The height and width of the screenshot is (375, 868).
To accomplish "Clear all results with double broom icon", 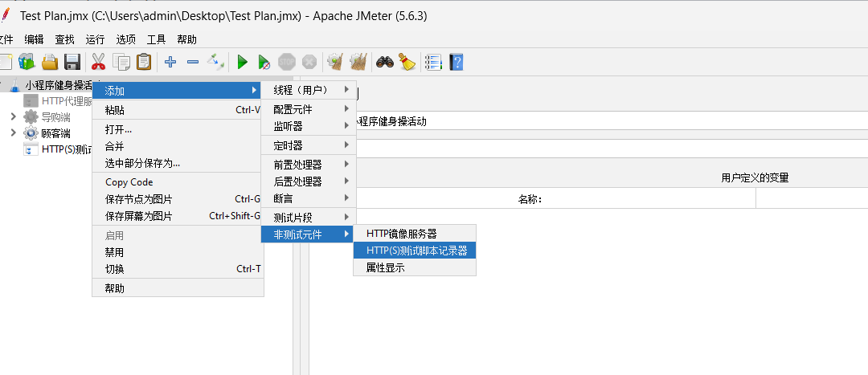I will (x=358, y=61).
